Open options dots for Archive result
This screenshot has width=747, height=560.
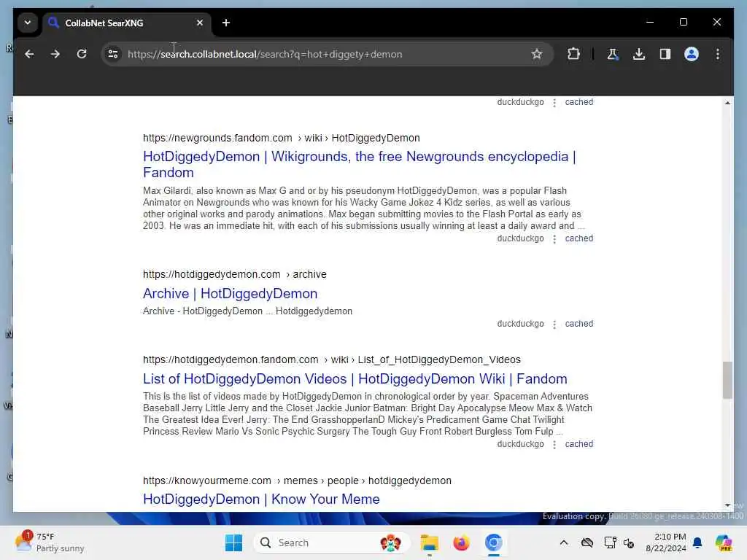[554, 324]
